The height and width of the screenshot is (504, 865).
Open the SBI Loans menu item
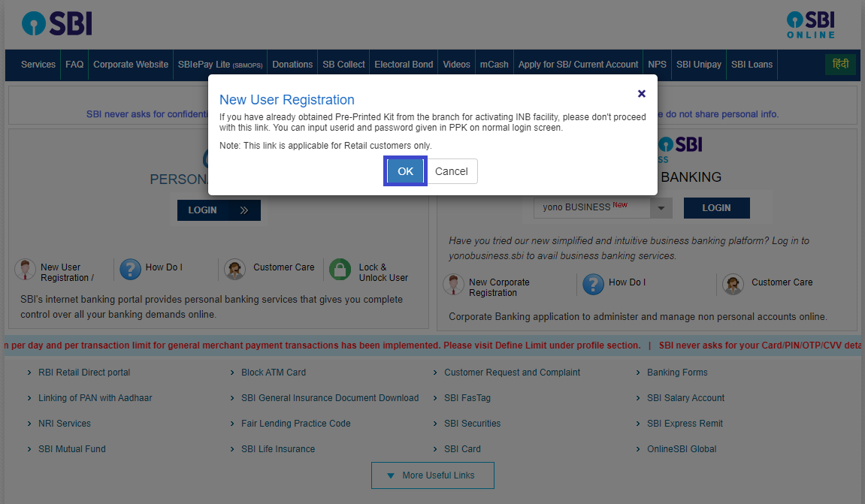(x=752, y=65)
